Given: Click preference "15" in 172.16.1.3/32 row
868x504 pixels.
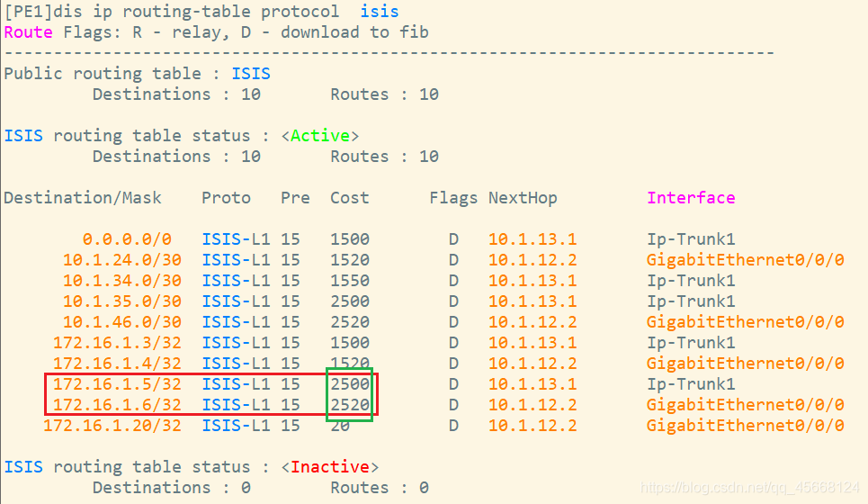Looking at the screenshot, I should (x=290, y=343).
